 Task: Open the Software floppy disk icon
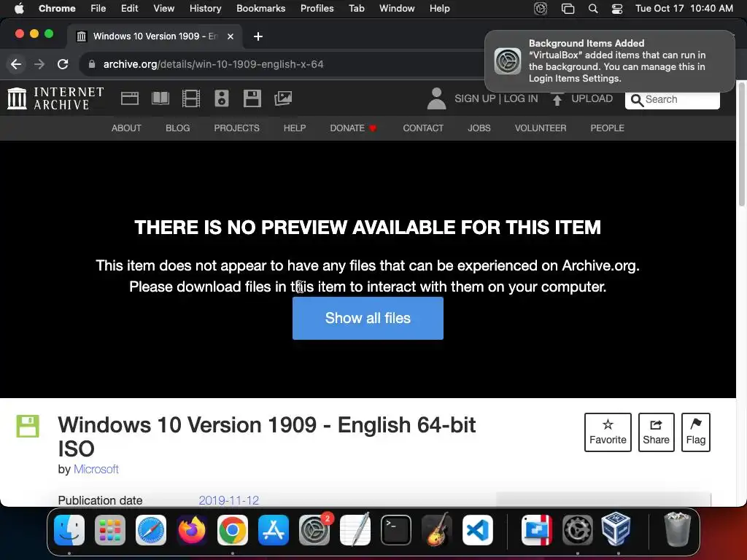252,98
